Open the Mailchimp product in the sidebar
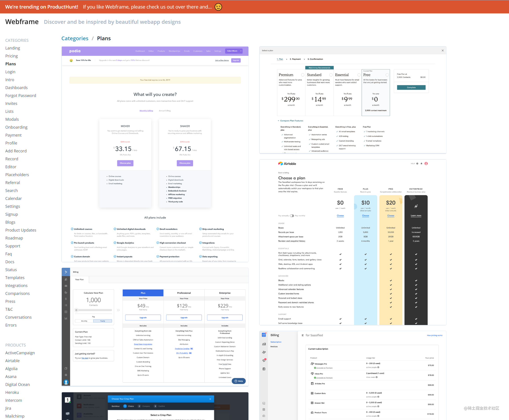This screenshot has width=509, height=420. point(15,416)
